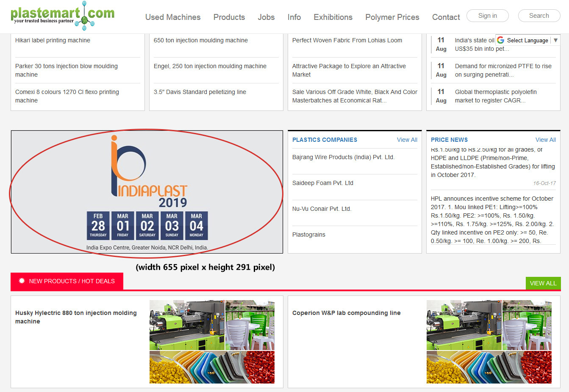Open the Select Language dropdown arrow

(555, 40)
